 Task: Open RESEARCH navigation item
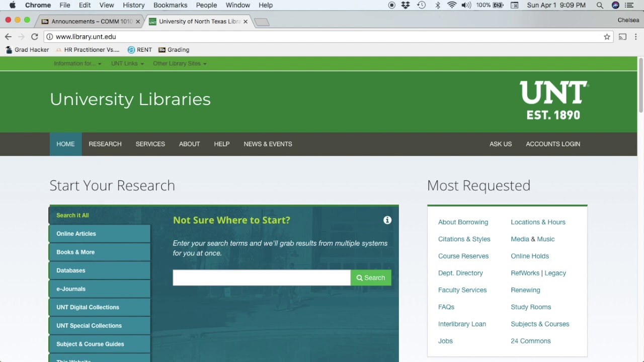coord(105,144)
